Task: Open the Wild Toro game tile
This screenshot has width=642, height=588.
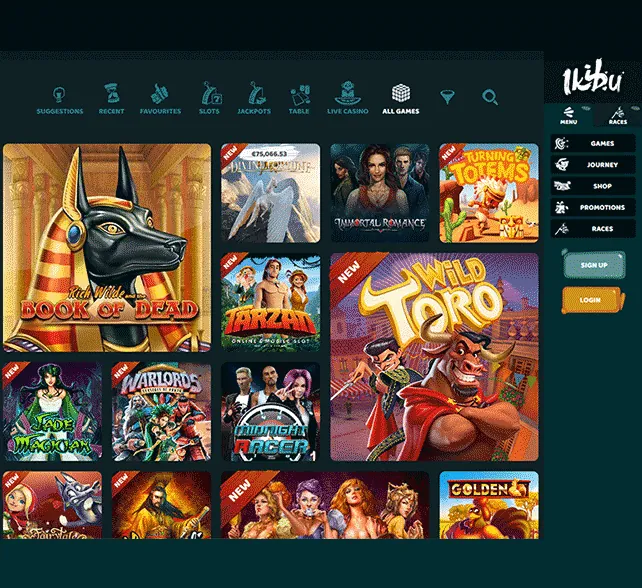Action: point(434,356)
